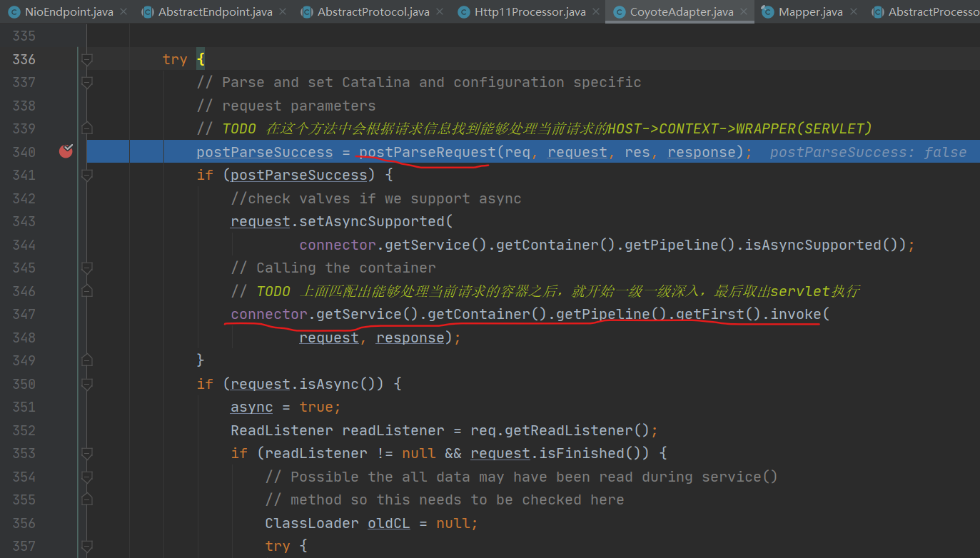Select the CoyoteAdapter.java tab
Viewport: 980px width, 558px height.
point(680,12)
